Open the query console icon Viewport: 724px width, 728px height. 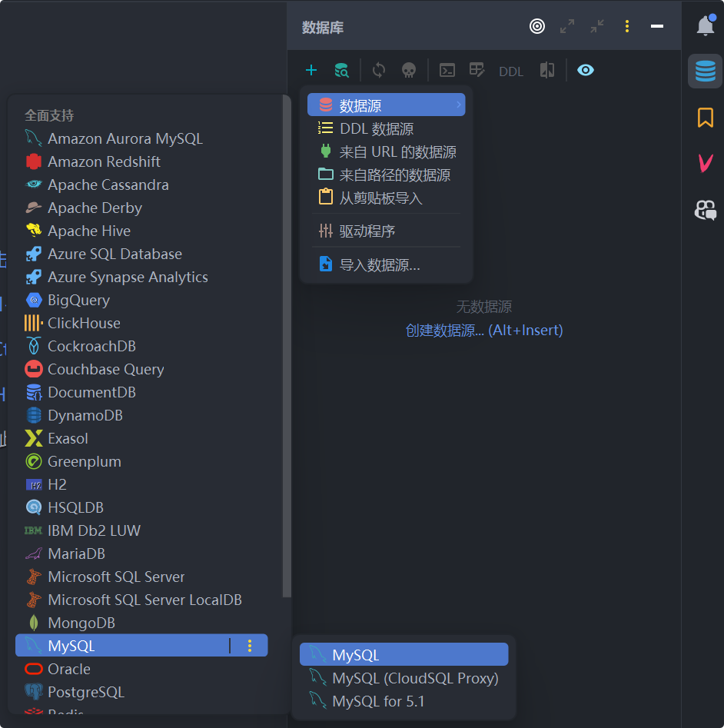(447, 70)
